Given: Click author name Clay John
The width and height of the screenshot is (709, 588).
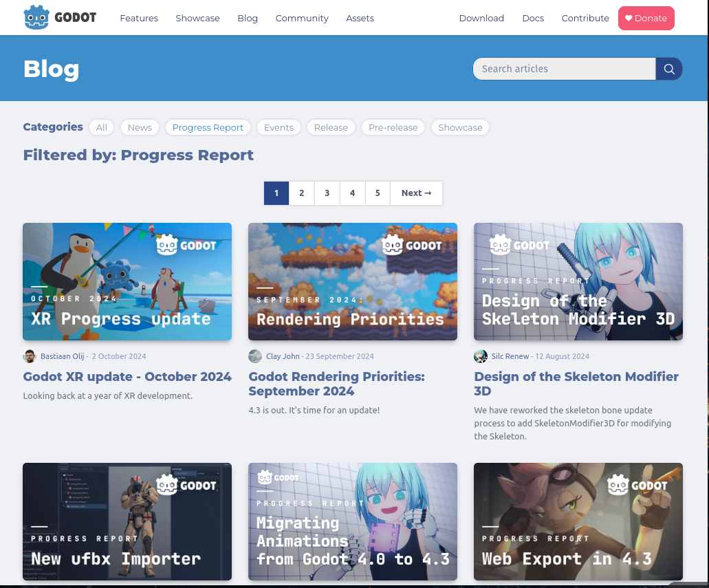Looking at the screenshot, I should click(x=283, y=356).
